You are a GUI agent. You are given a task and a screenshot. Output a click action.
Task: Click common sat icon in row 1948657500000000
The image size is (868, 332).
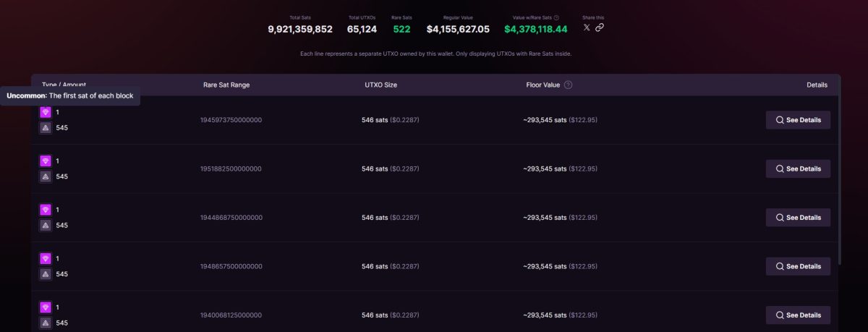46,274
